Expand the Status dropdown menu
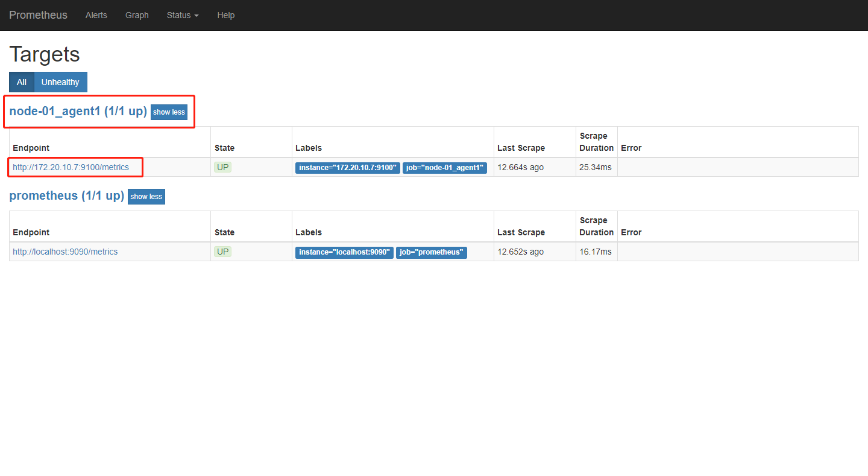 pos(183,15)
